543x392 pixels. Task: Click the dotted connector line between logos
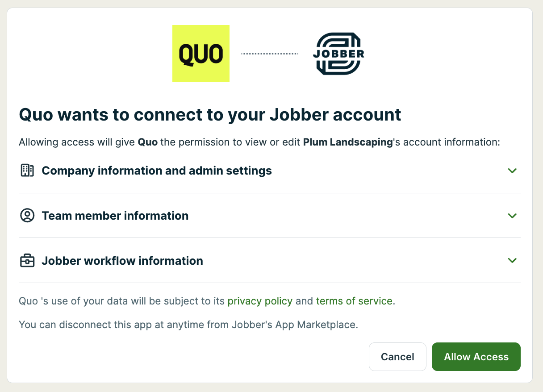pos(270,54)
